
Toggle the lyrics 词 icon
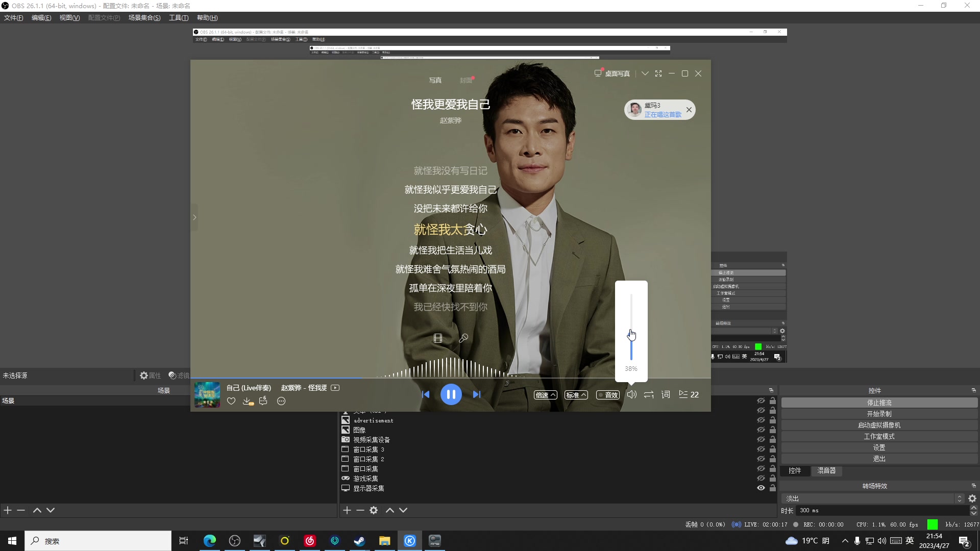[666, 394]
